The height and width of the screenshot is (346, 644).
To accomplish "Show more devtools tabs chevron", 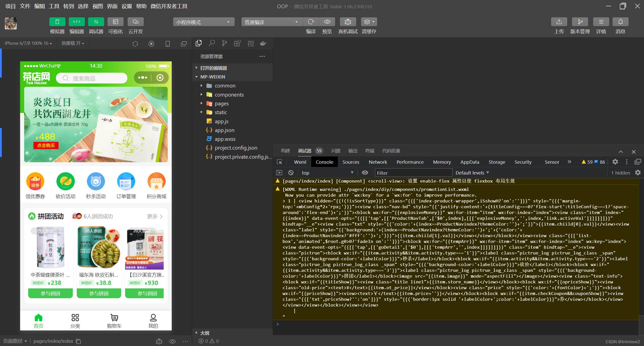I will coord(569,162).
